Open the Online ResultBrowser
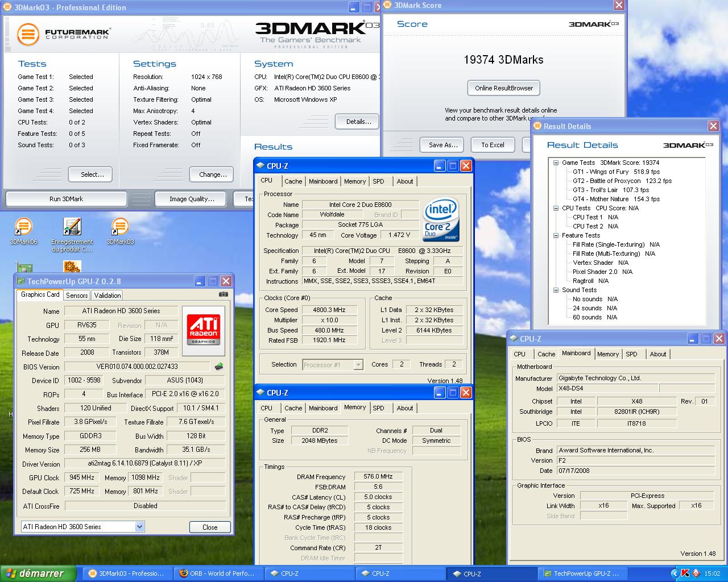 pyautogui.click(x=504, y=88)
